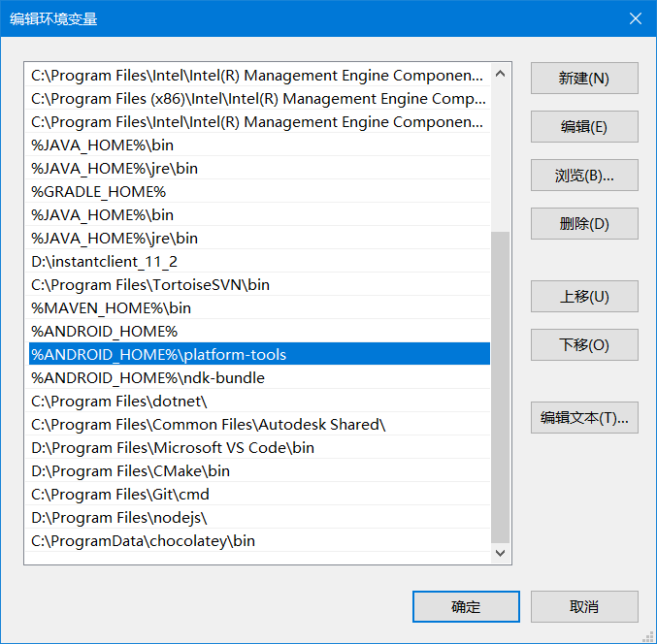Viewport: 657px width, 644px height.
Task: Select the highlighted %ANDROID_HOME%\platform-tools entry
Action: (x=259, y=355)
